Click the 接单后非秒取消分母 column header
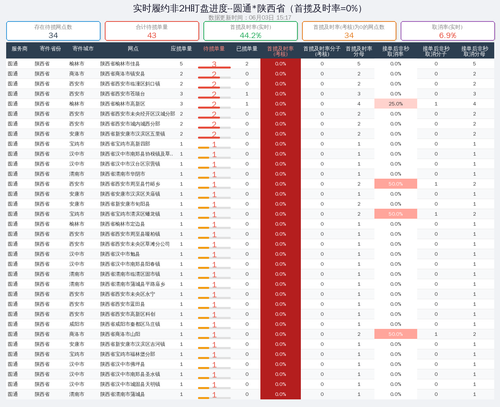This screenshot has height=407, width=500. tap(475, 51)
